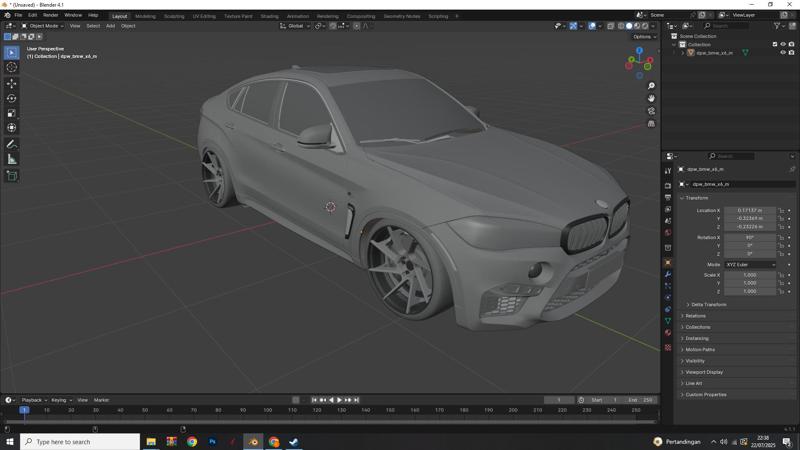This screenshot has height=450, width=800.
Task: Switch viewport shading to Rendered
Action: click(645, 26)
